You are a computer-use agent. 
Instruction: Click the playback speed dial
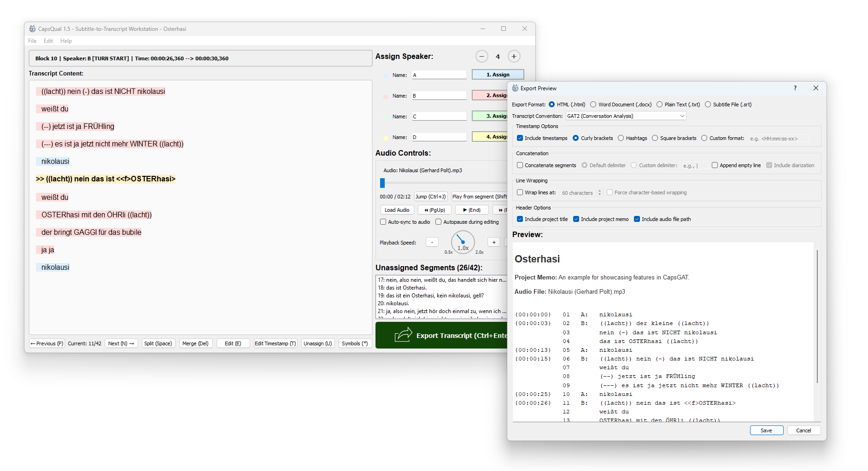coord(463,242)
